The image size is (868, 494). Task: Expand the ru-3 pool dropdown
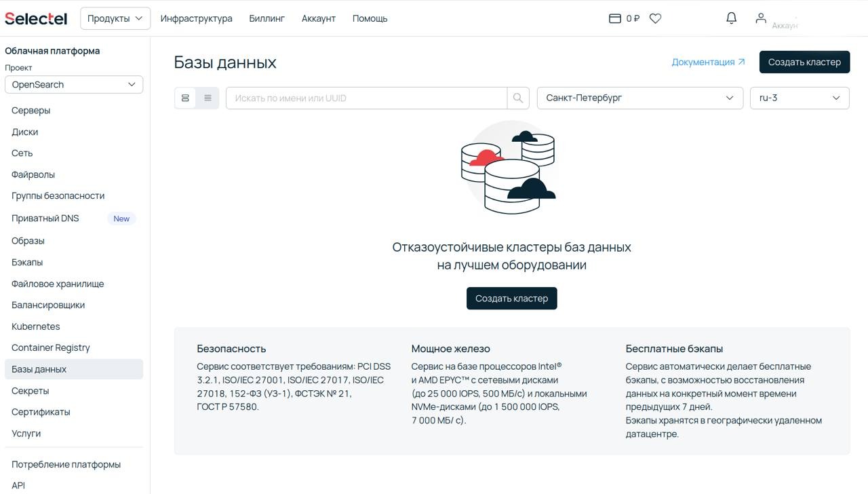(x=799, y=98)
